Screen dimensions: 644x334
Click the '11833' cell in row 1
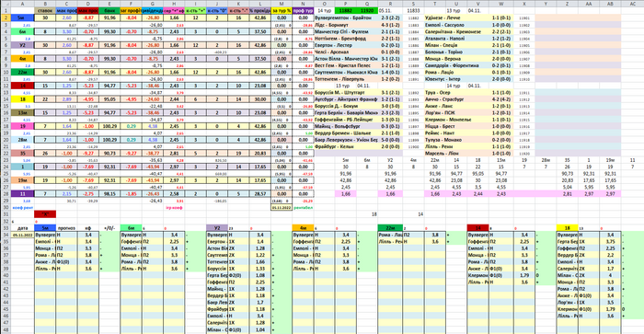413,10
